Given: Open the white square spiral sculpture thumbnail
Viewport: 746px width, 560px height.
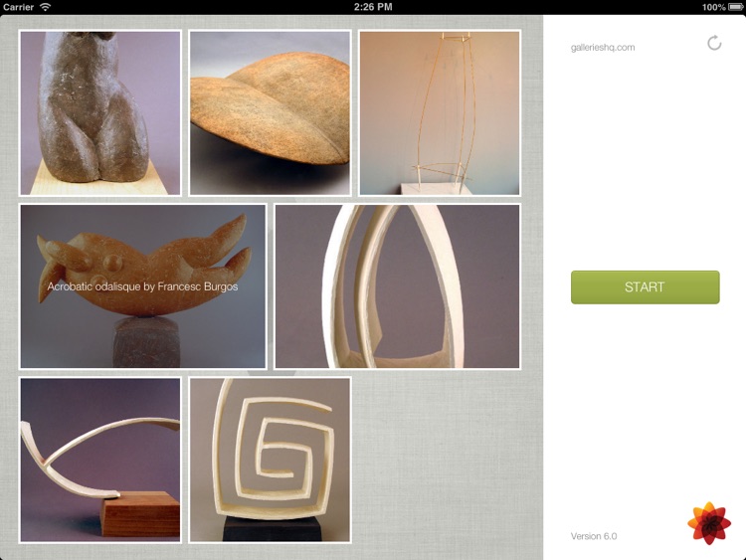Looking at the screenshot, I should coord(270,461).
